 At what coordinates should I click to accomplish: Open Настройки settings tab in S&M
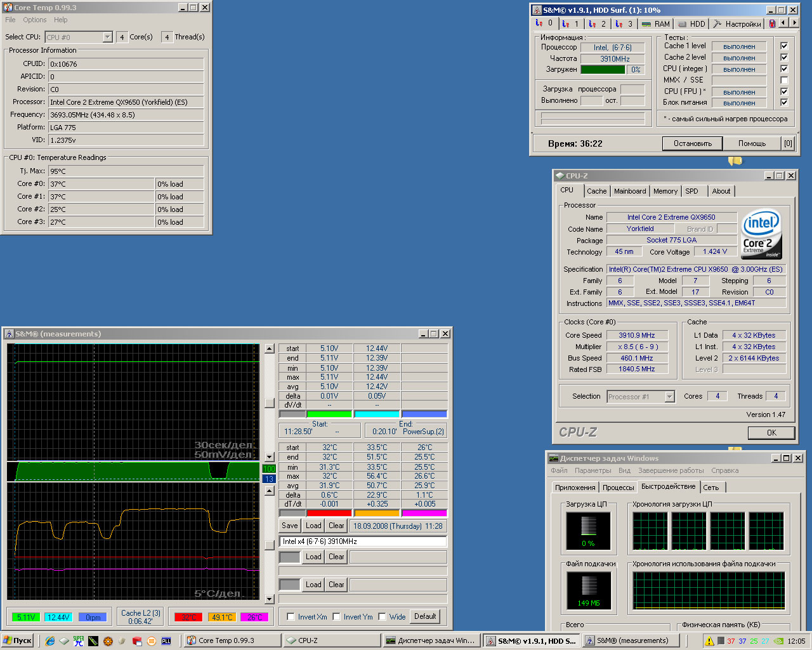pos(737,23)
